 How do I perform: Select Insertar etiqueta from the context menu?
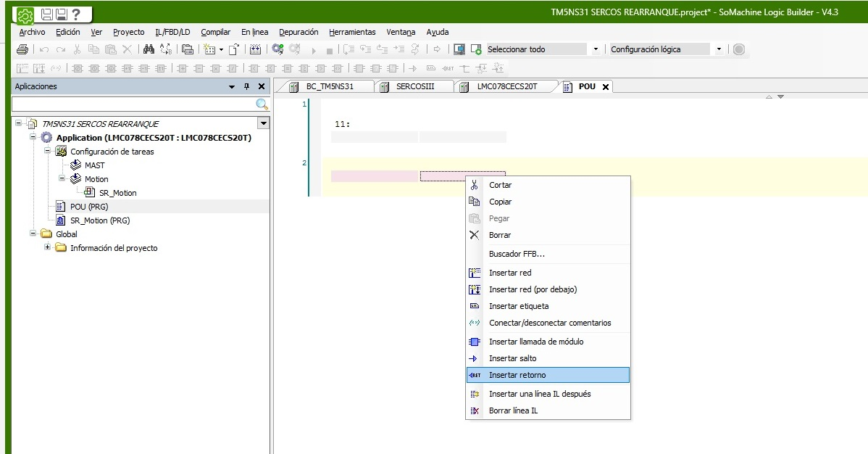point(548,306)
